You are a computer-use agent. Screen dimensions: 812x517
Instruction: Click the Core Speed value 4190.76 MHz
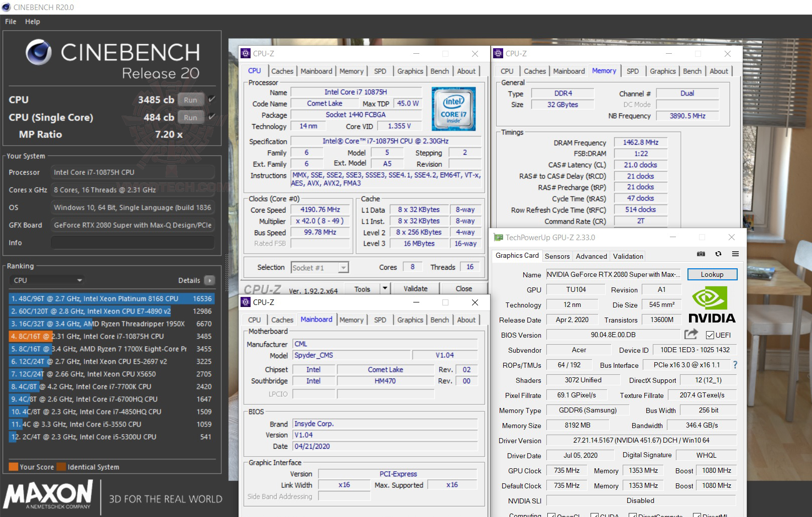[320, 210]
